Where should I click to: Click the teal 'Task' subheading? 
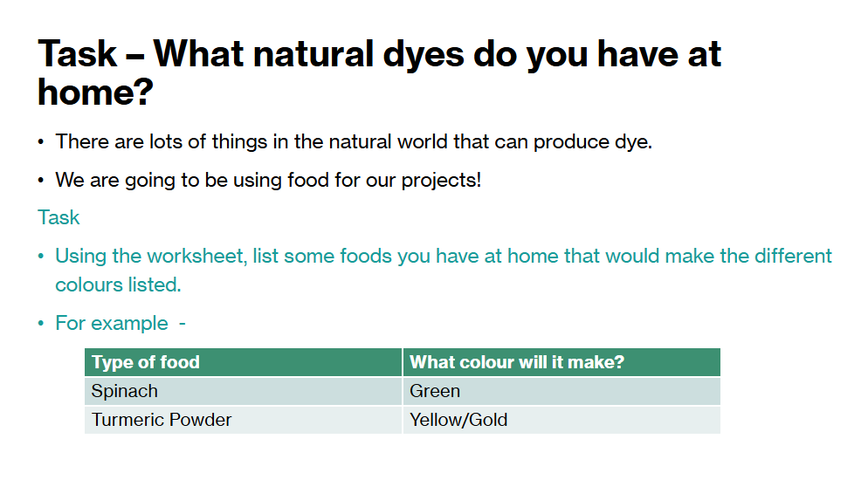[x=59, y=217]
